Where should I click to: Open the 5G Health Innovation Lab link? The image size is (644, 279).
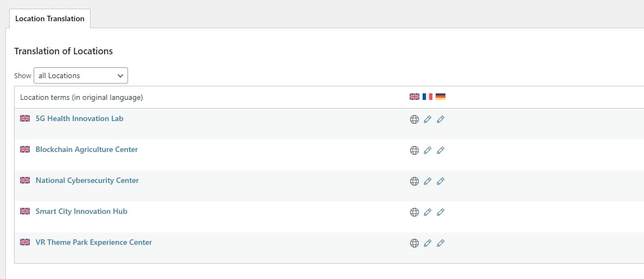79,118
